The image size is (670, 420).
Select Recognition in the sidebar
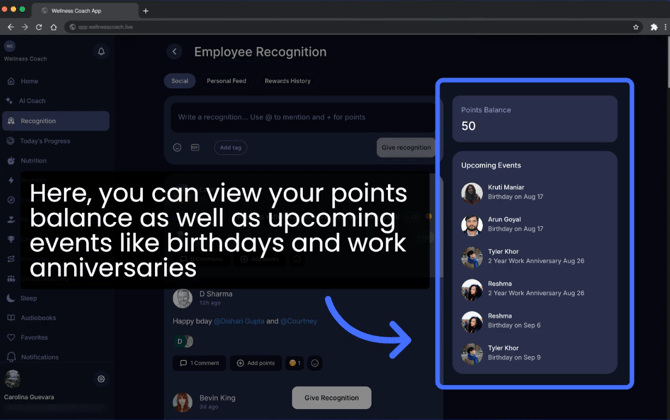coord(56,121)
